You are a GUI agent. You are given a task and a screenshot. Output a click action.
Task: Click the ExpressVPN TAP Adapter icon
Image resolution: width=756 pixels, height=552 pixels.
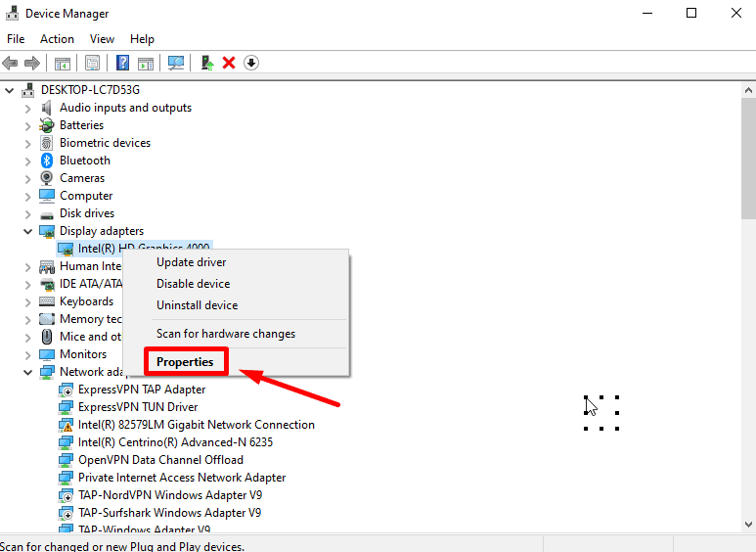coord(66,390)
